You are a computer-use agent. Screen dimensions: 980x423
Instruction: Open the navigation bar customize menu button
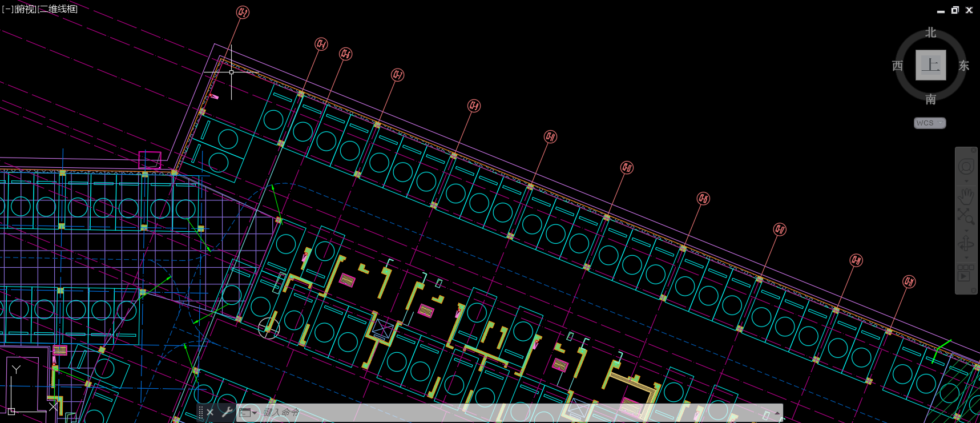pos(974,290)
